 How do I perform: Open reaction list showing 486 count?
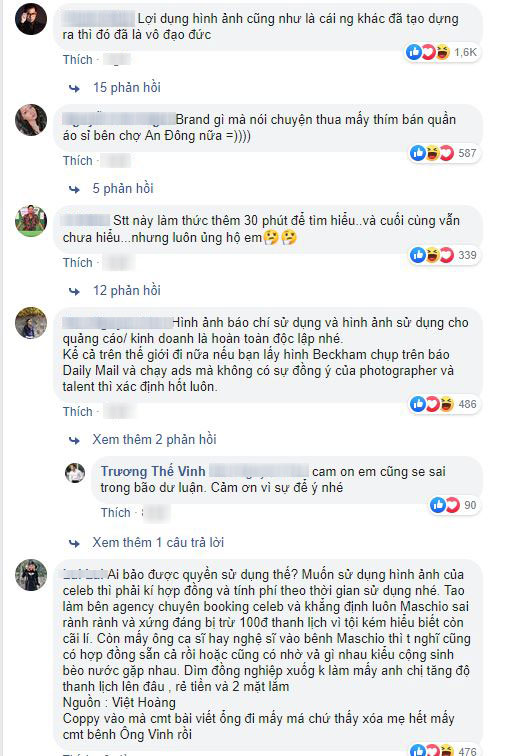click(444, 404)
